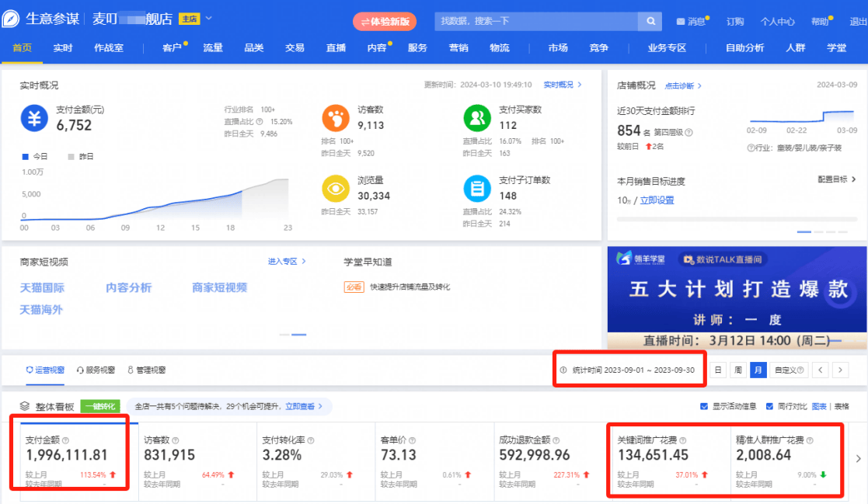Open 立即设置 sales target link
The image size is (868, 504).
pyautogui.click(x=657, y=200)
